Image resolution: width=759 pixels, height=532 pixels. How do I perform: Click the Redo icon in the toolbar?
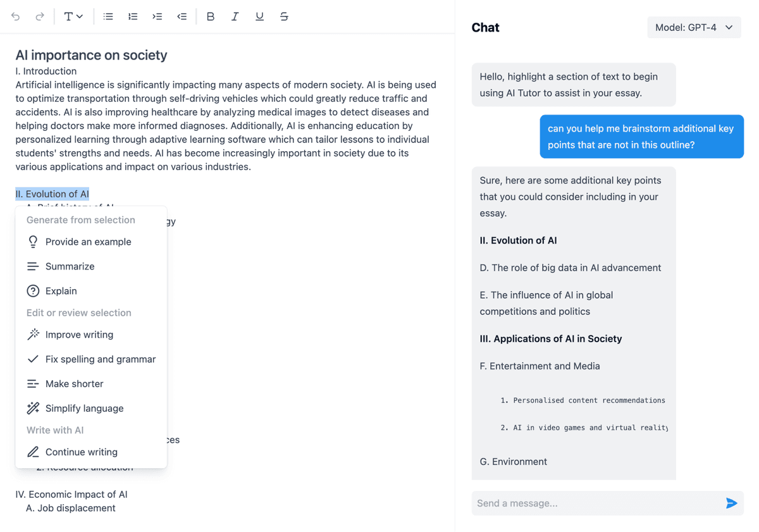pyautogui.click(x=39, y=16)
